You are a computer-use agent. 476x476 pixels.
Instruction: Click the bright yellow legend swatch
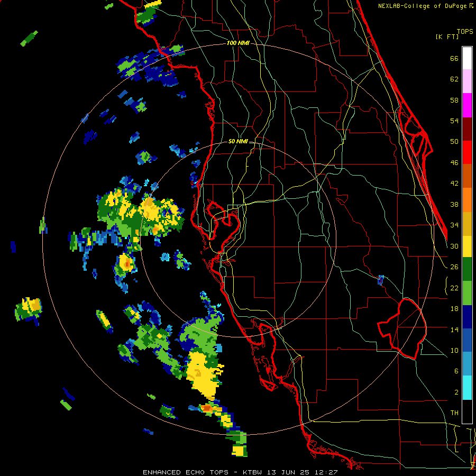(x=467, y=246)
